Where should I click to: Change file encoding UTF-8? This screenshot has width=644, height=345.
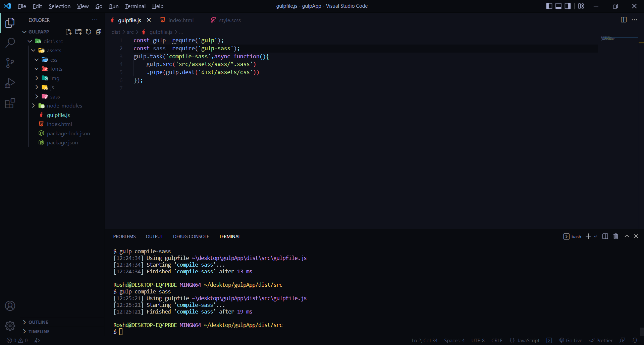pos(478,340)
